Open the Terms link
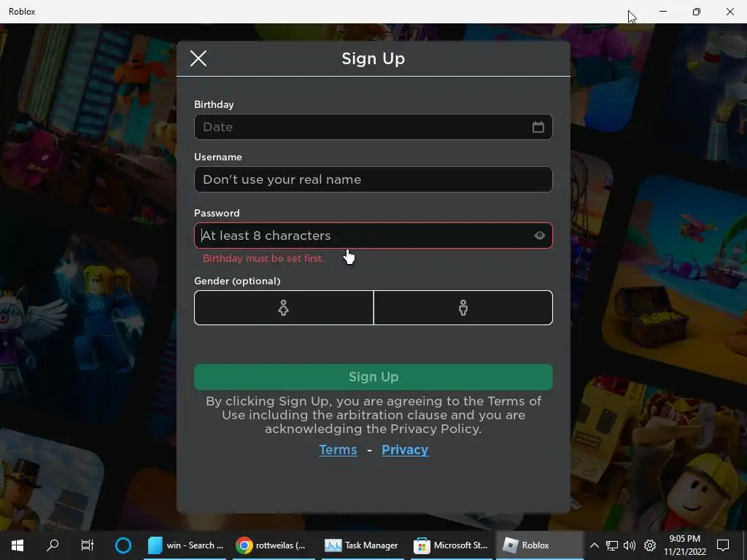Viewport: 747px width, 560px height. coord(338,449)
